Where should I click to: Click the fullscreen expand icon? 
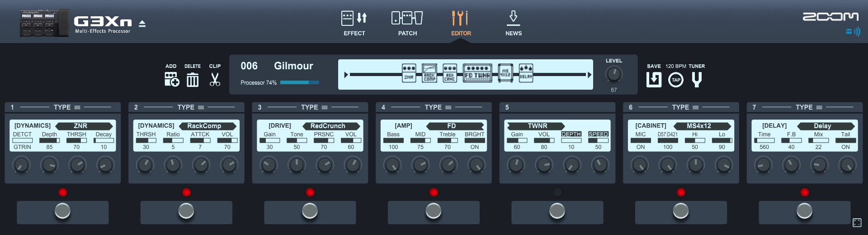coord(857,222)
